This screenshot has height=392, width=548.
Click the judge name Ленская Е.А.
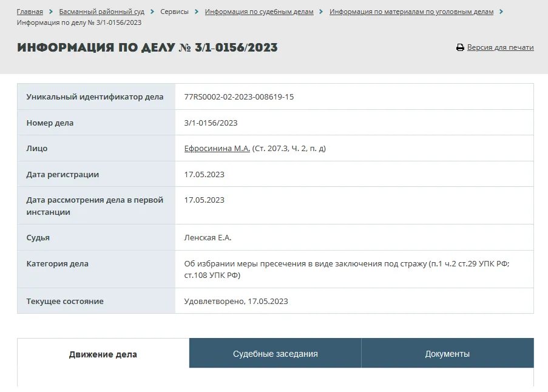point(208,238)
